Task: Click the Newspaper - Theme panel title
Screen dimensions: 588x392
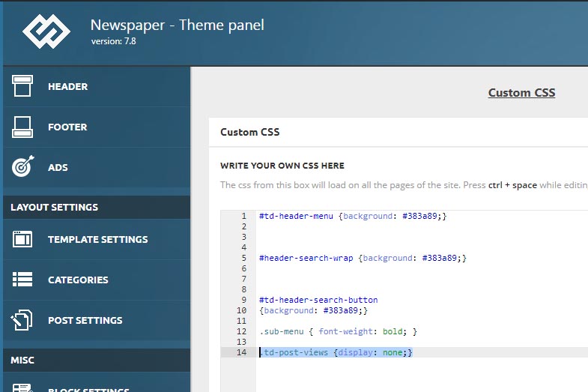Action: [x=178, y=25]
